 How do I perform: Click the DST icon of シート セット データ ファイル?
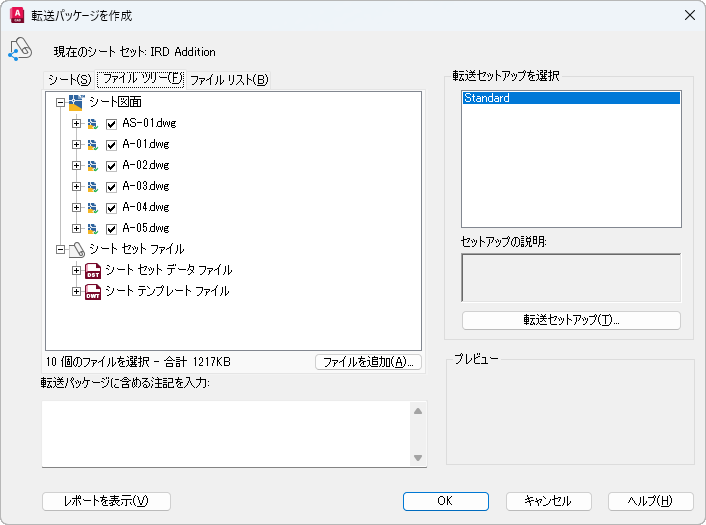point(93,270)
